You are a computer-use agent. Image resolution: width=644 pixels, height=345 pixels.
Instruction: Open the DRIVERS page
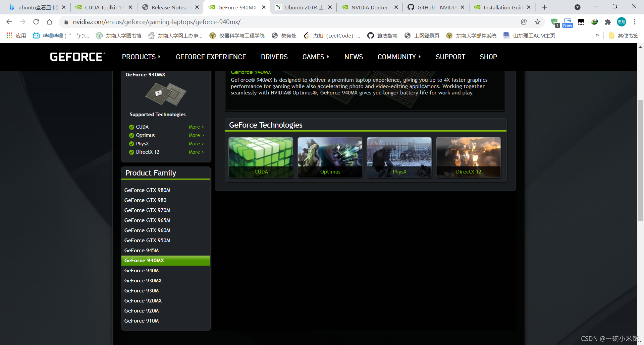[274, 57]
